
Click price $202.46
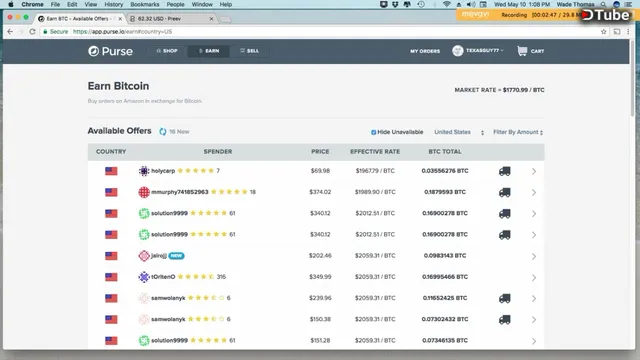coord(320,256)
